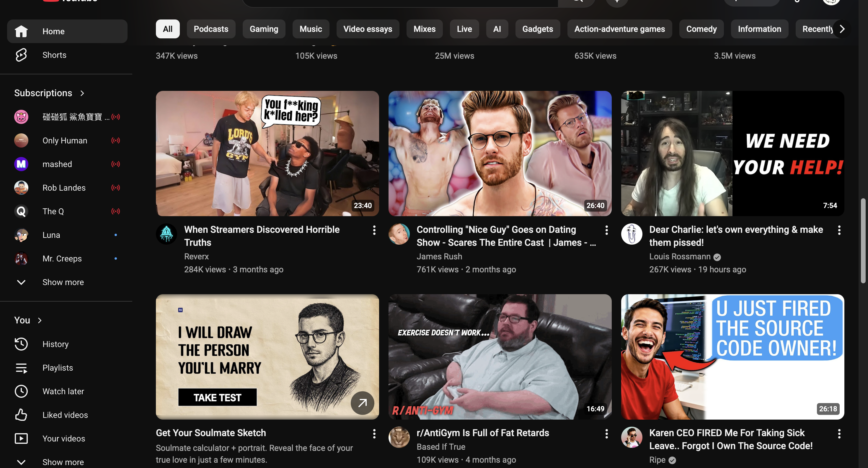Expand the Subscriptions section chevron
Viewport: 868px width, 468px height.
(x=82, y=93)
